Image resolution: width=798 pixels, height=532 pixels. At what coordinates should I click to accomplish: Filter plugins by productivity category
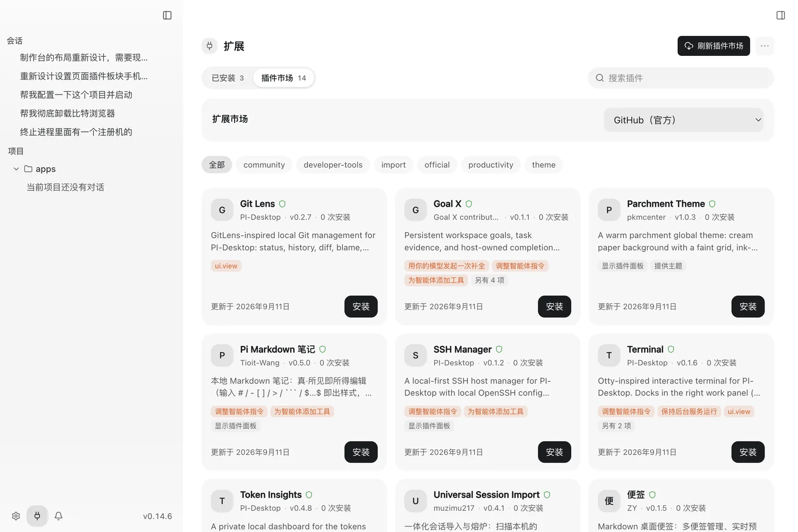tap(491, 165)
